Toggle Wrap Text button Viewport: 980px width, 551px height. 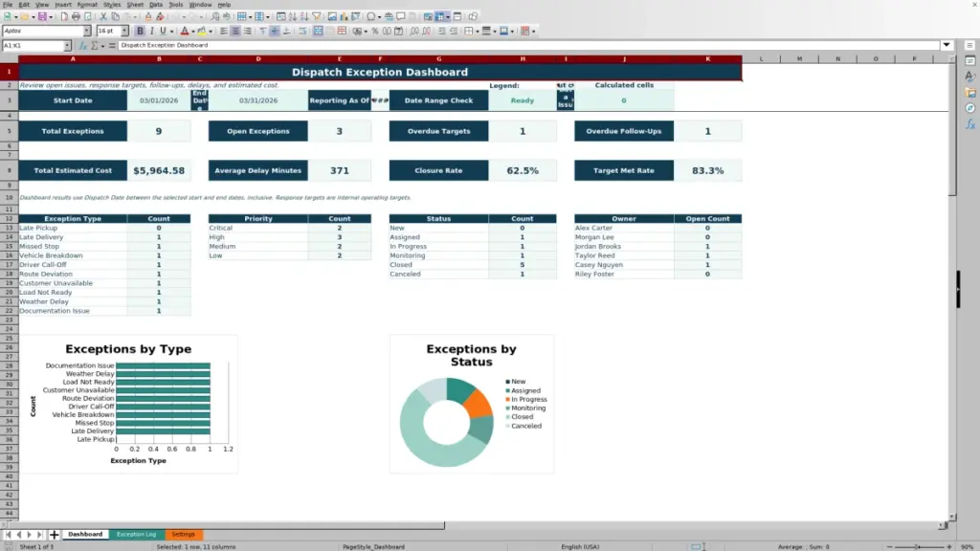(302, 31)
